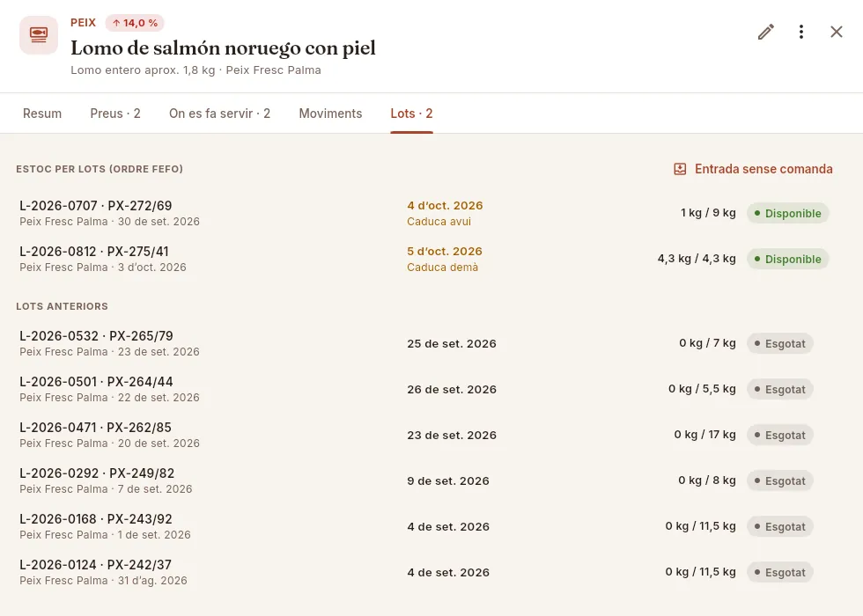Screen dimensions: 863x616
Task: Select past lot L-2026-0168 · PX-243/92
Action: click(424, 526)
